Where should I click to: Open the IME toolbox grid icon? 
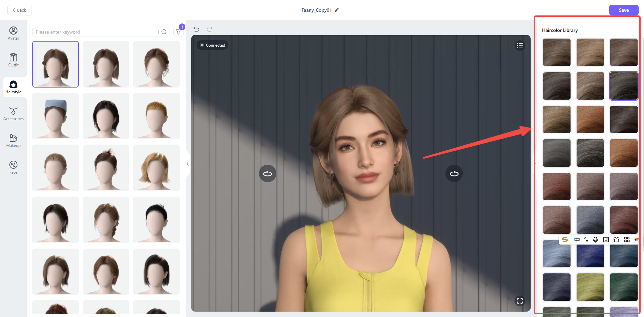[x=627, y=240]
